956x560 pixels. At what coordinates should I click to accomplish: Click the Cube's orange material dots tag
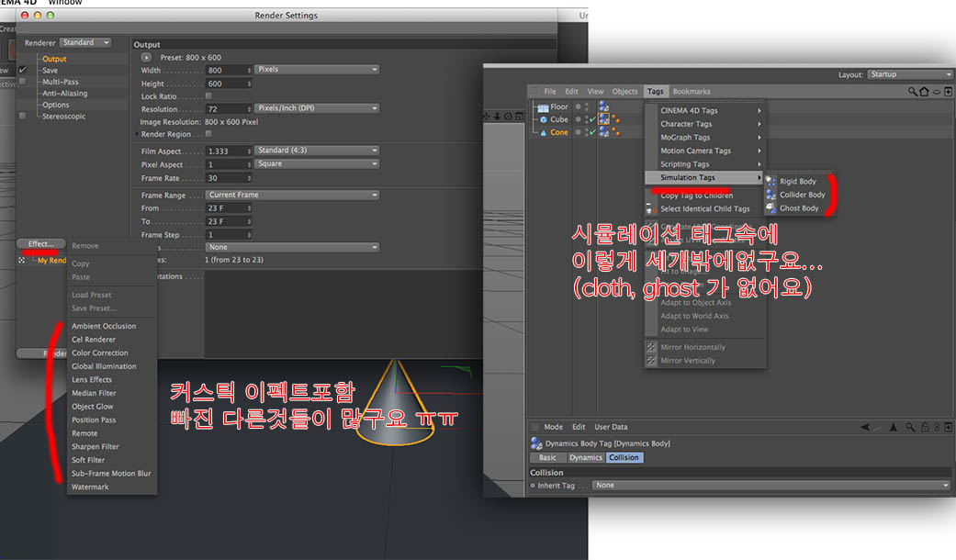[x=616, y=118]
